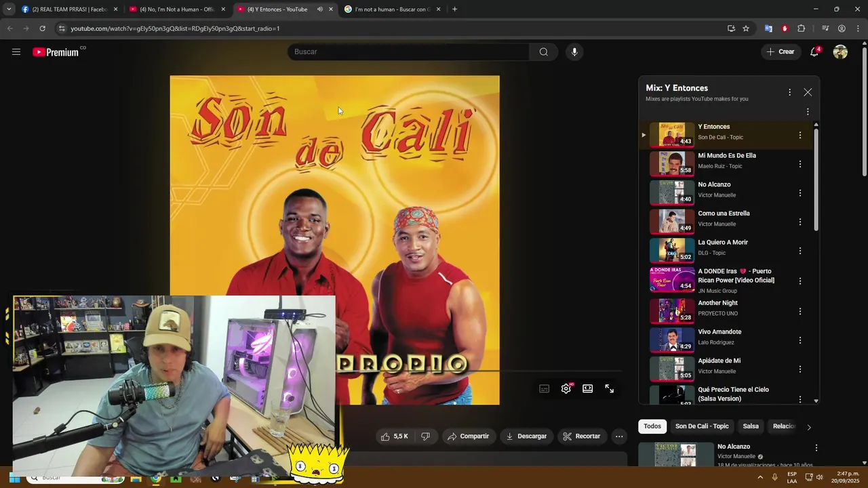Image resolution: width=868 pixels, height=488 pixels.
Task: Switch to No, I'm Not a Human tab
Action: click(176, 9)
